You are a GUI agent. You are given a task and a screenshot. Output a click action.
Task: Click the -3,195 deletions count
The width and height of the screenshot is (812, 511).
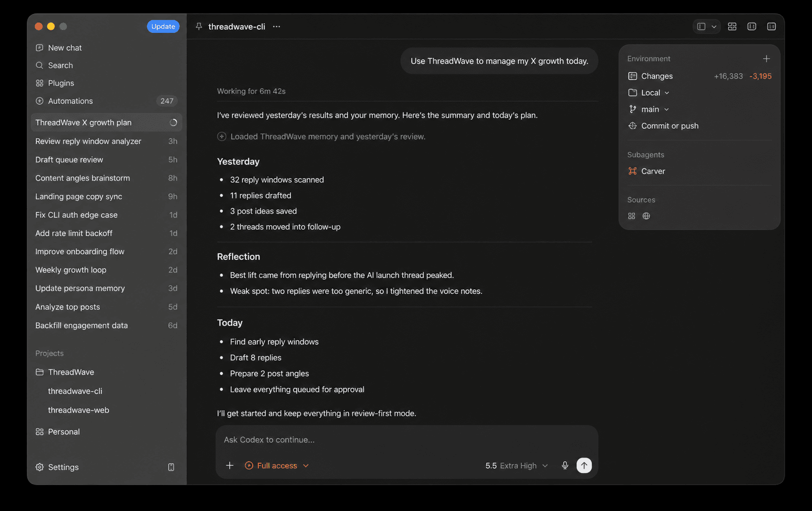pos(760,76)
